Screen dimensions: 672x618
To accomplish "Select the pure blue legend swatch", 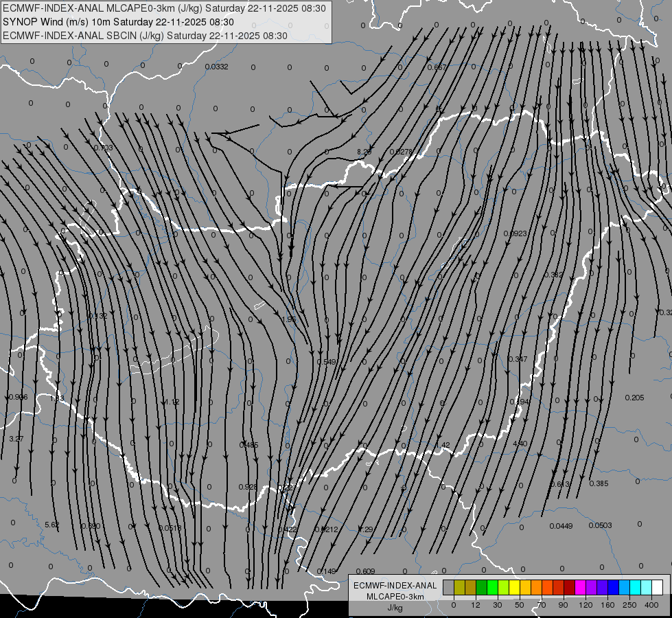I will (613, 587).
